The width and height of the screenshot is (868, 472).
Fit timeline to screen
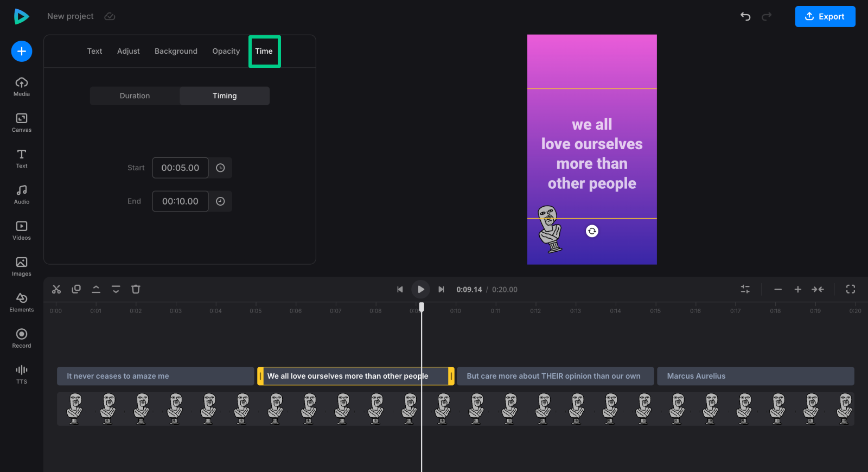[x=818, y=289]
